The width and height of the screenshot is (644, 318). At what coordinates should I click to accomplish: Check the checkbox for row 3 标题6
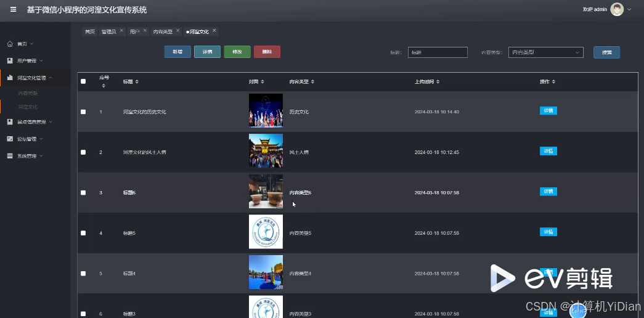pos(83,193)
